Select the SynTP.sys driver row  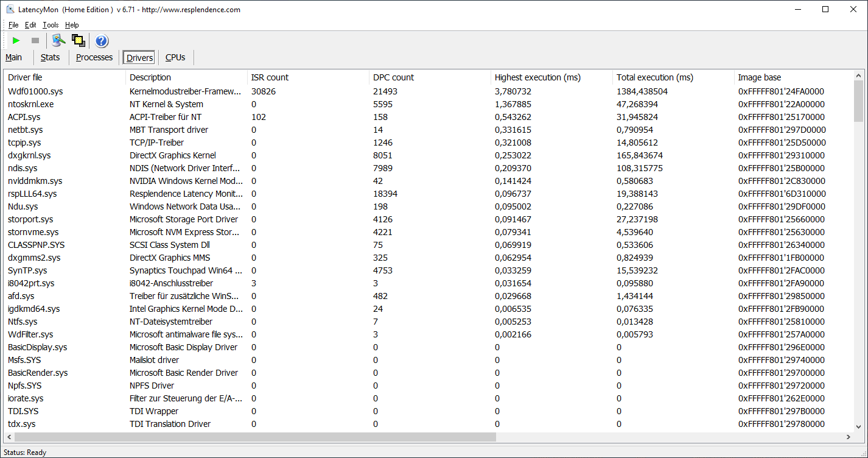[x=429, y=270]
